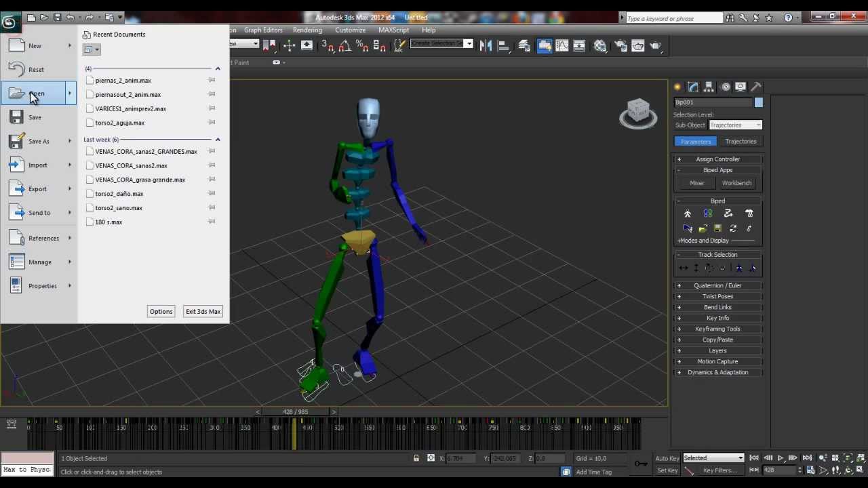
Task: Toggle Sub-Object selection level
Action: [x=690, y=125]
